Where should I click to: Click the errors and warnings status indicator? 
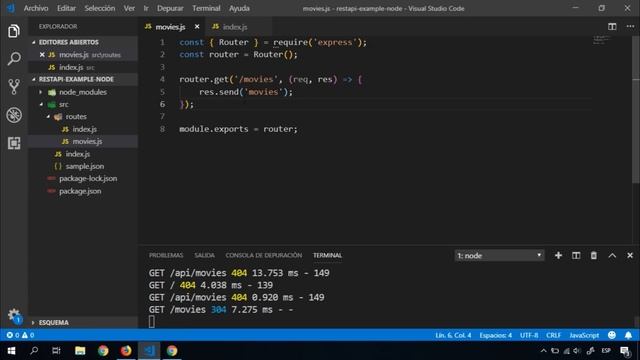pyautogui.click(x=20, y=335)
